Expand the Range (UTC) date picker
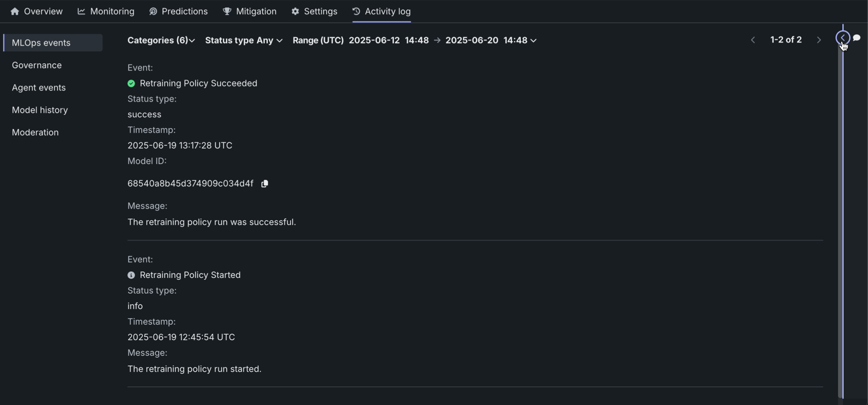The height and width of the screenshot is (405, 868). click(415, 40)
